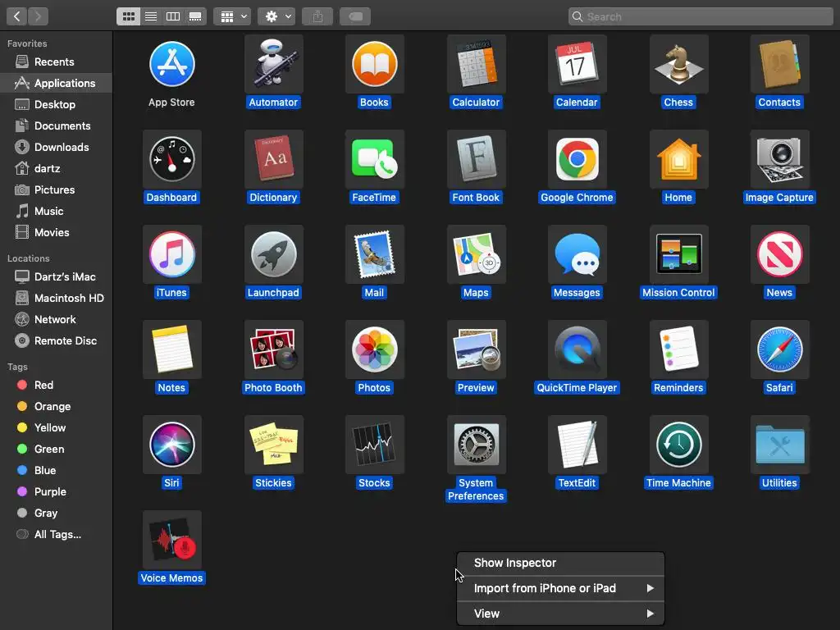The image size is (840, 630).
Task: Expand Import from iPhone or iPad submenu
Action: click(x=561, y=588)
